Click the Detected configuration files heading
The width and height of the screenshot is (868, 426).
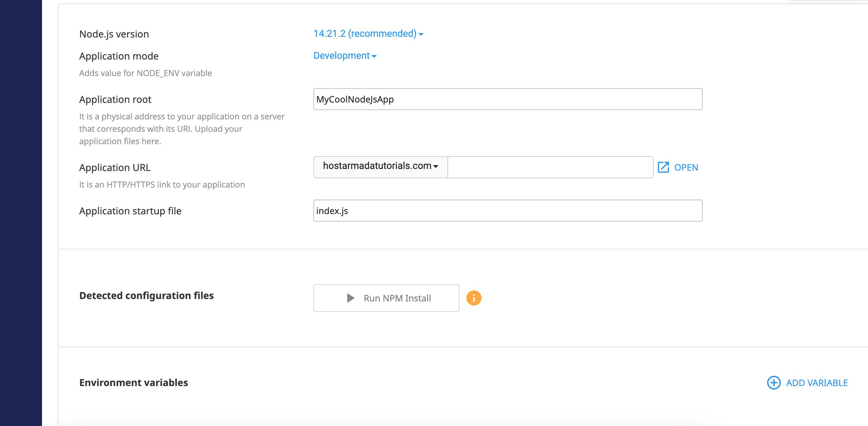[x=146, y=296]
